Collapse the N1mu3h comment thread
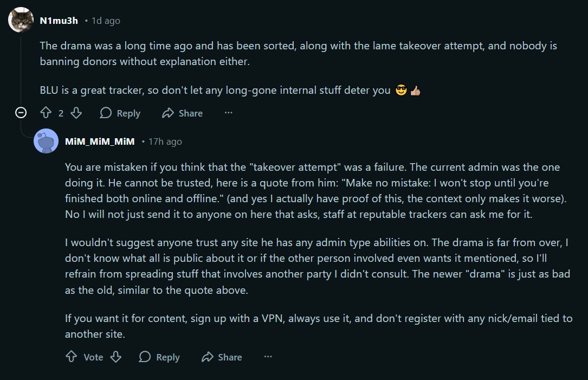 21,113
